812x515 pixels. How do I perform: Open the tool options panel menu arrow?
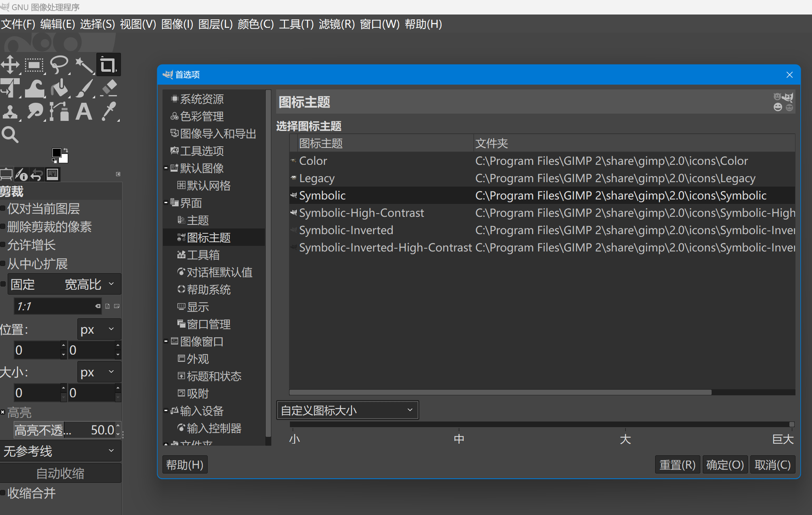click(x=118, y=174)
